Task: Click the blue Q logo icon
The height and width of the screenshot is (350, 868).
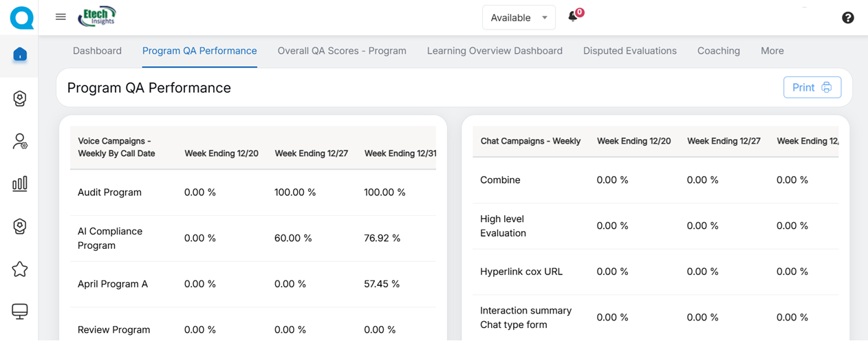Action: tap(21, 17)
